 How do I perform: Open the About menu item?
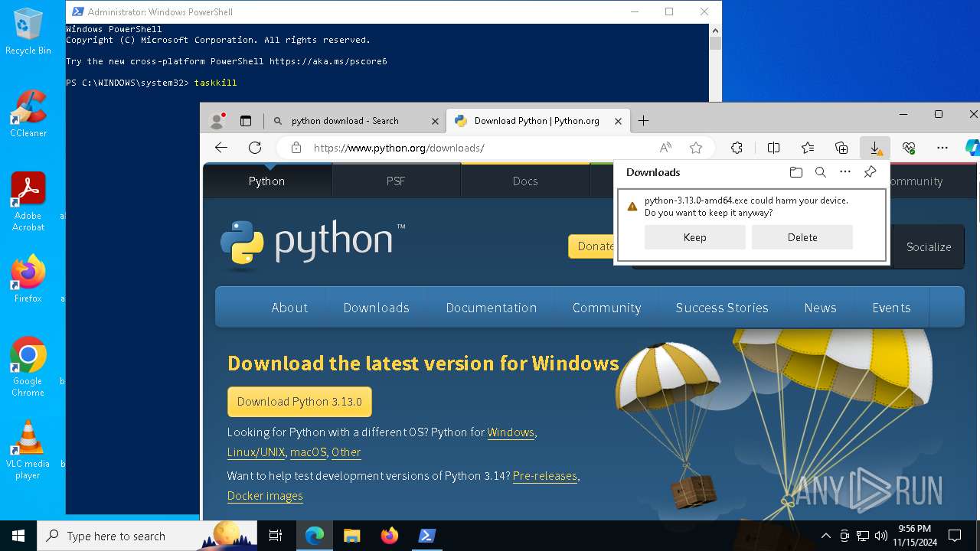click(289, 308)
